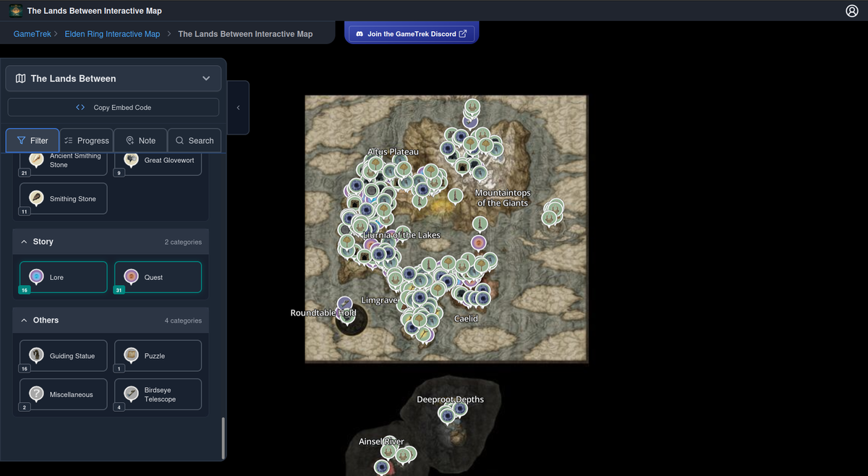Disable the Quest filter
This screenshot has height=476, width=868.
click(158, 277)
